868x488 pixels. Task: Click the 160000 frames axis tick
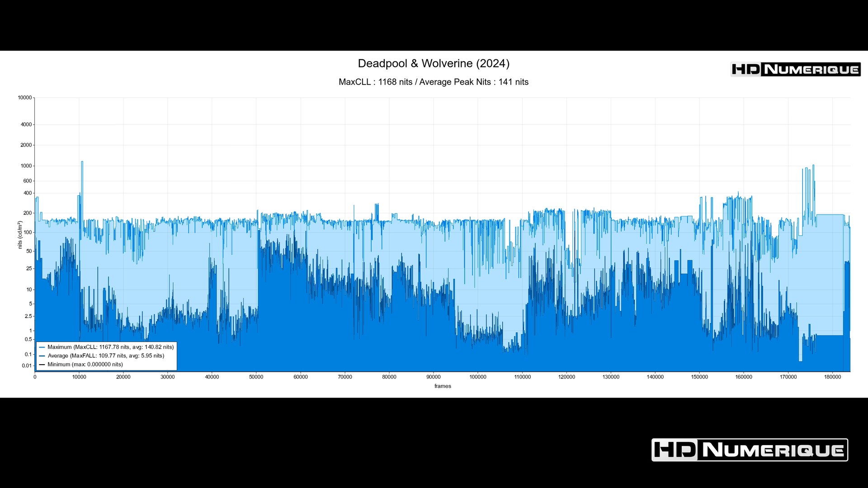[x=744, y=377]
